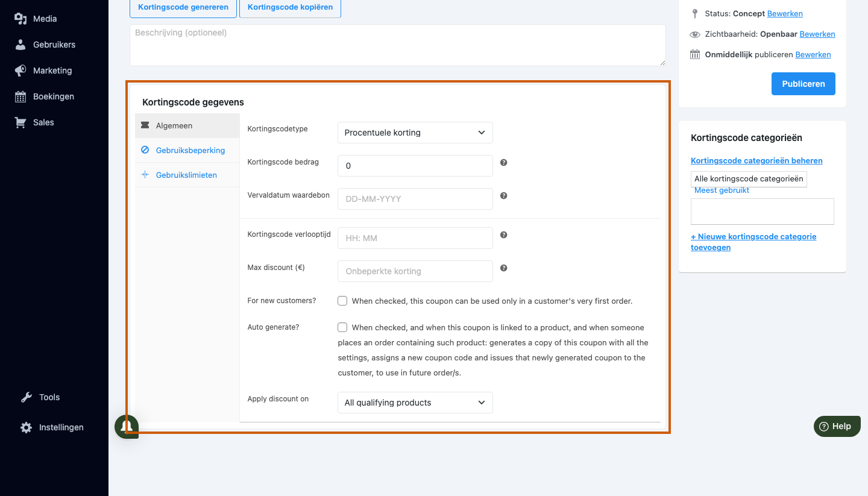The height and width of the screenshot is (496, 868).
Task: Open the Help widget button
Action: point(837,426)
